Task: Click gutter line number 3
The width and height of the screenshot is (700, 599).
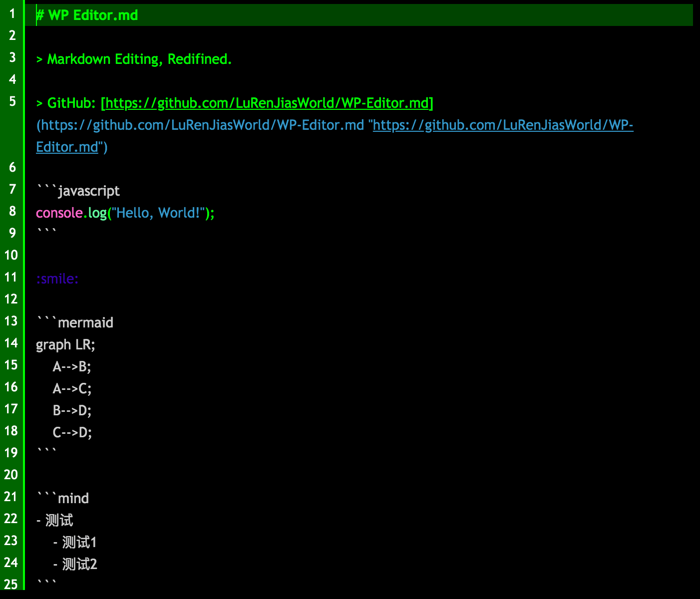Action: [12, 57]
